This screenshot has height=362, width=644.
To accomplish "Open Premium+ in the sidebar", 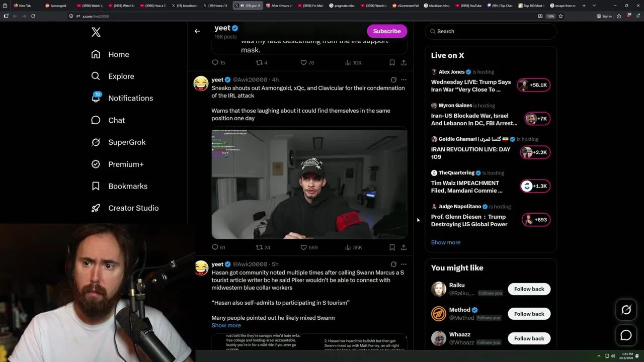I will [117, 164].
